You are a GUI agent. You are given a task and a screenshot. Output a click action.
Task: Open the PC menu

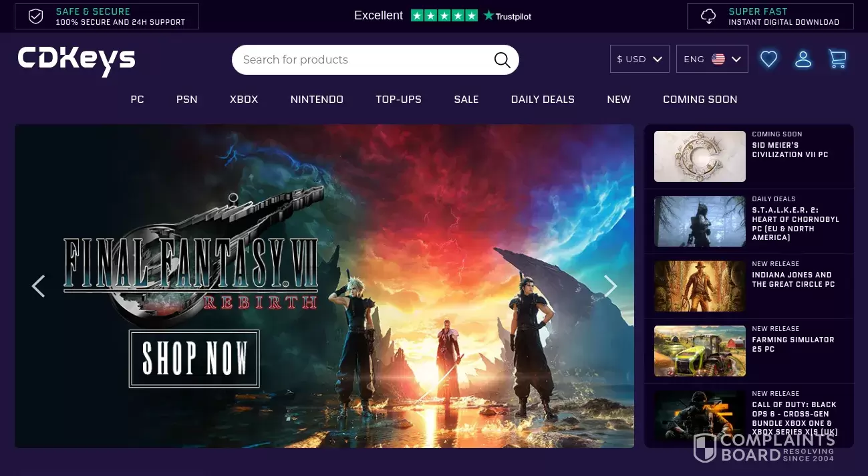tap(137, 100)
